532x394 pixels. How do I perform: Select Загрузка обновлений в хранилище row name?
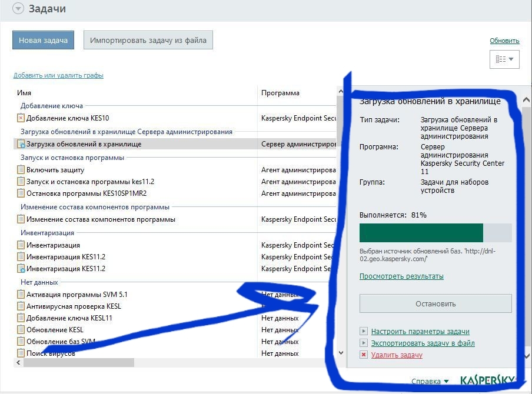[84, 144]
